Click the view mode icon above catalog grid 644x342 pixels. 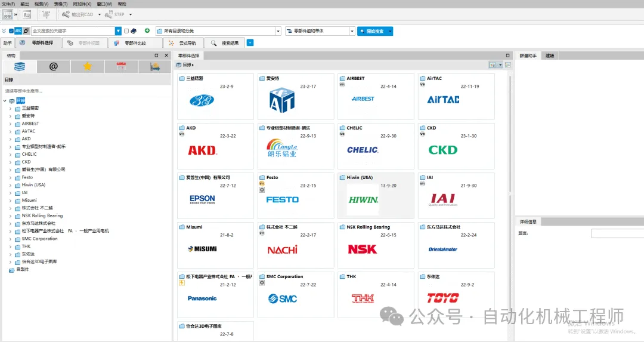coord(493,65)
